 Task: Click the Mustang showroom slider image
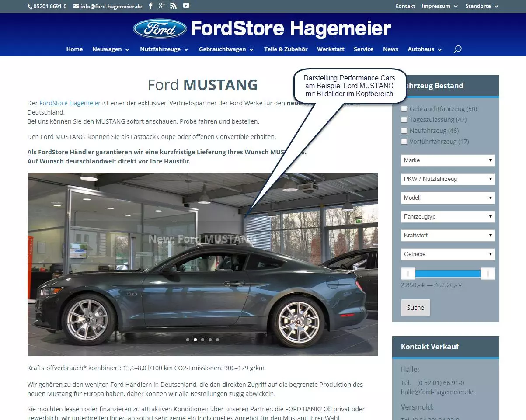click(202, 264)
